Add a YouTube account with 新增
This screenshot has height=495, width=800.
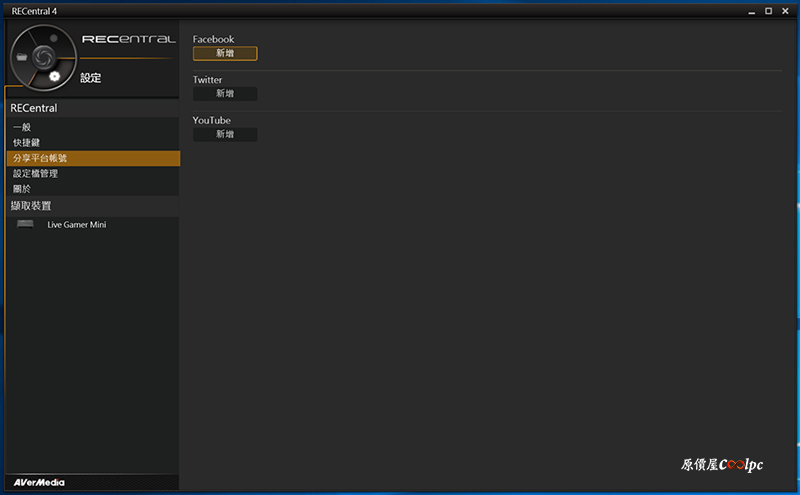point(225,134)
